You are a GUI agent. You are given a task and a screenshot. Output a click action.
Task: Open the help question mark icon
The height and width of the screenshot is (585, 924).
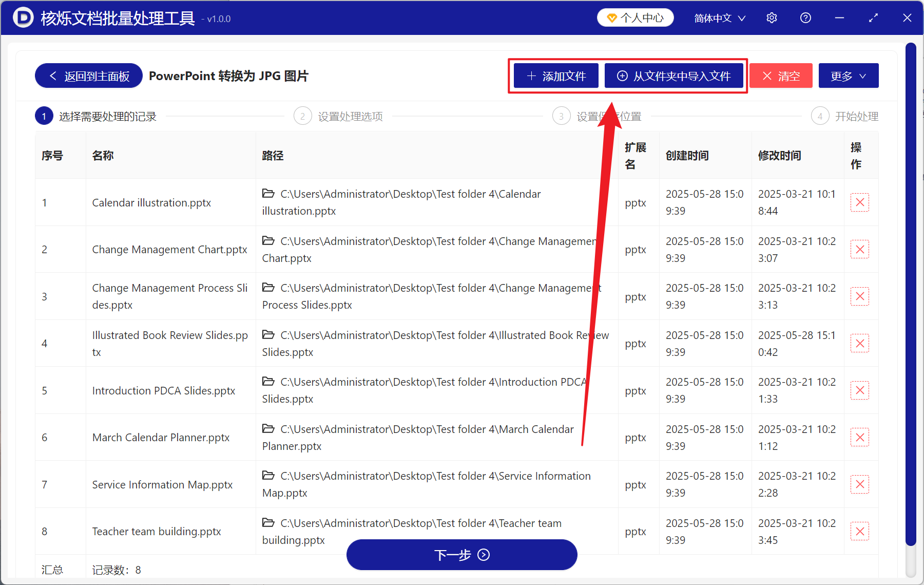click(x=805, y=18)
